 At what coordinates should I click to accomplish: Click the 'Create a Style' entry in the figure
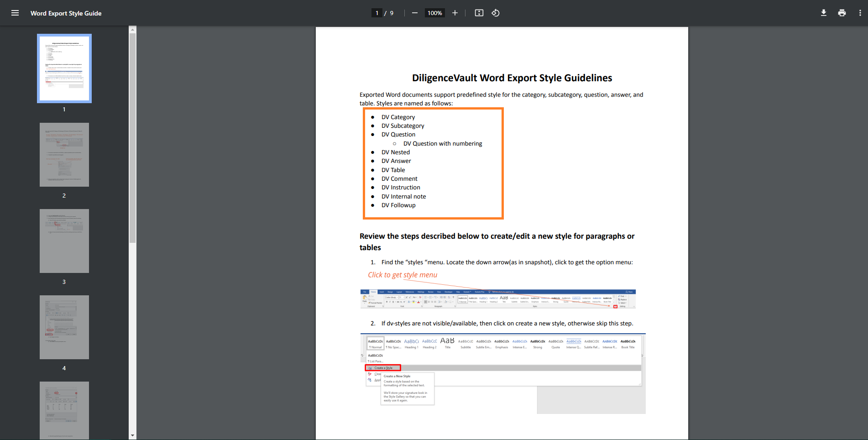(x=383, y=368)
